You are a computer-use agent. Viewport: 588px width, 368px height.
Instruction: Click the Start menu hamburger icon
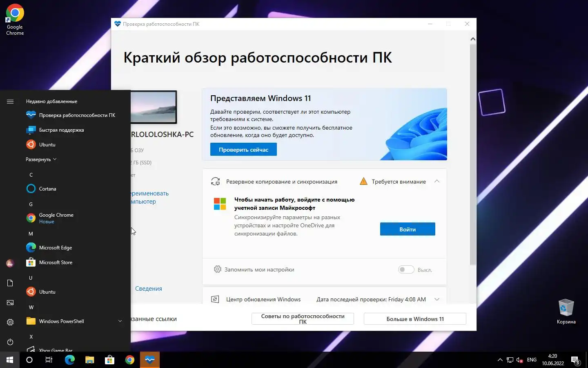[x=10, y=101]
